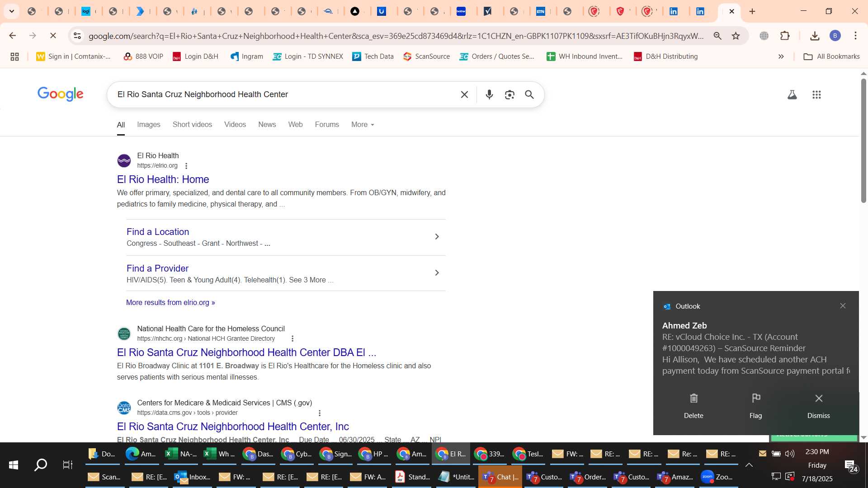Open the 888 VOIP bookmark

coord(143,56)
